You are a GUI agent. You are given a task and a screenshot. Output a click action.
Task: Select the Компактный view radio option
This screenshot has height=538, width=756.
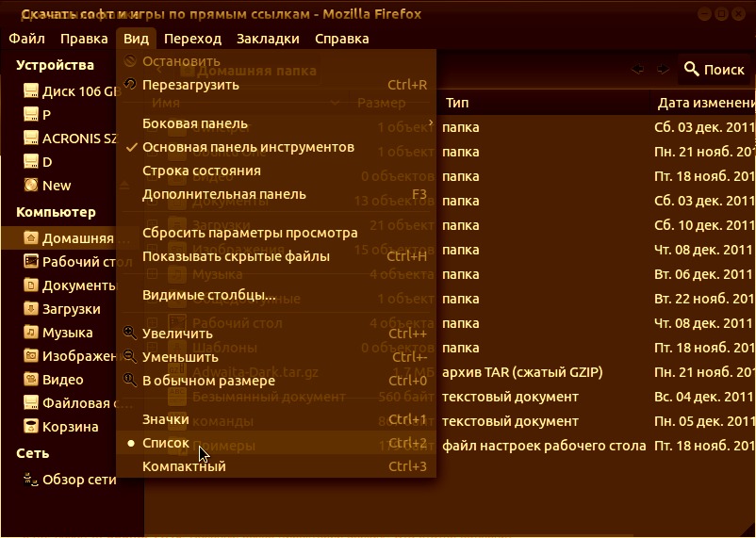[184, 466]
